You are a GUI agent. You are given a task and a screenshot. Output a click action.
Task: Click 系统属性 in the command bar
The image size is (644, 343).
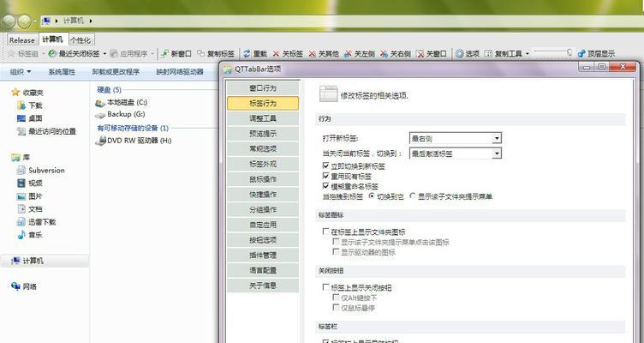pyautogui.click(x=62, y=71)
